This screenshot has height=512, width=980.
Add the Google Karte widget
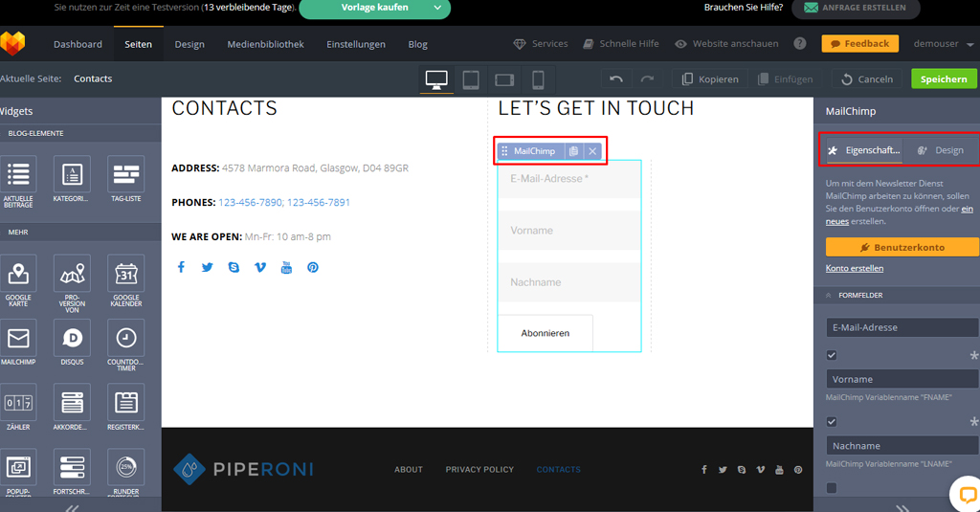pyautogui.click(x=18, y=276)
